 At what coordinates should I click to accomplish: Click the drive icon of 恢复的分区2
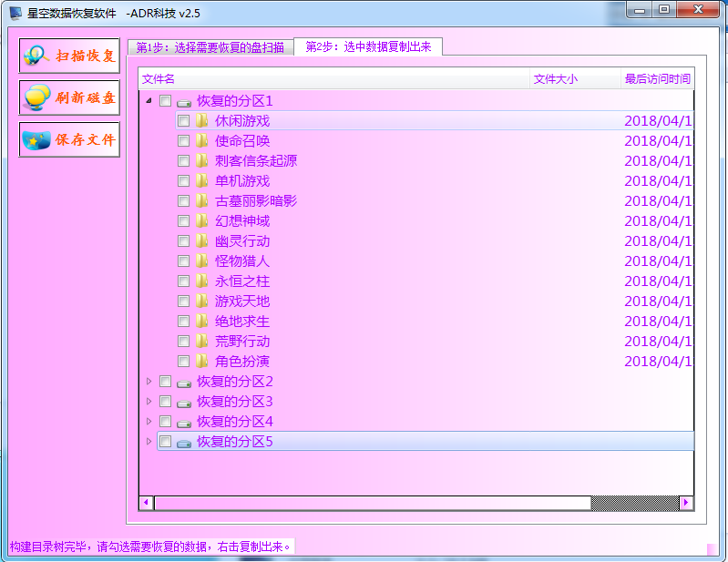coord(184,383)
